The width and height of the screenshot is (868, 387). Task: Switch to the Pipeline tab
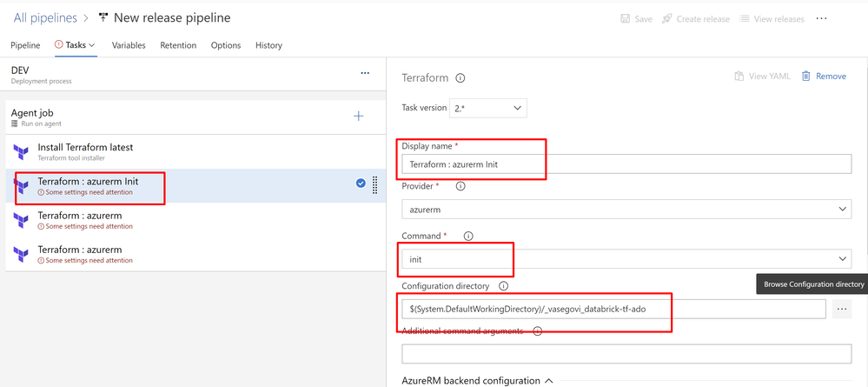(x=25, y=45)
